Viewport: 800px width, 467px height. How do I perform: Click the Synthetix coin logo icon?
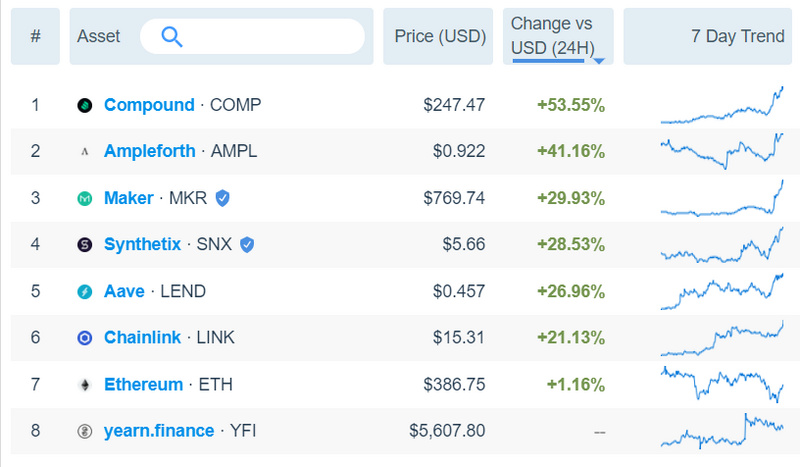click(85, 244)
